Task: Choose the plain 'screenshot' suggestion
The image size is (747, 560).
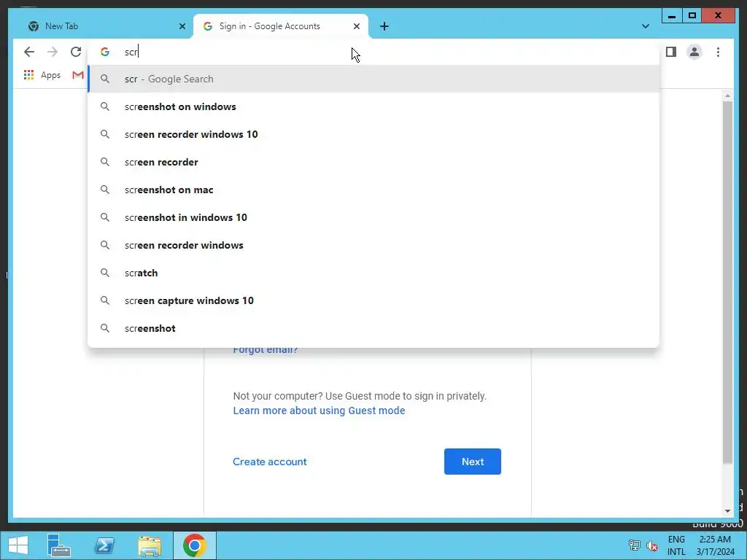Action: 374,328
